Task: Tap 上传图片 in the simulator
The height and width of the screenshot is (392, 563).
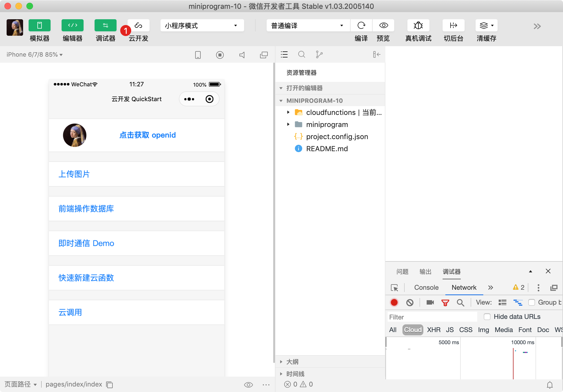Action: click(x=74, y=174)
